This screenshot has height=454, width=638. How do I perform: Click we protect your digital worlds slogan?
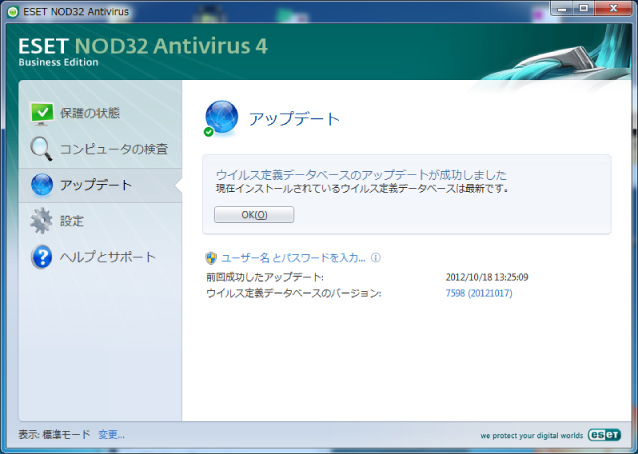pyautogui.click(x=531, y=435)
